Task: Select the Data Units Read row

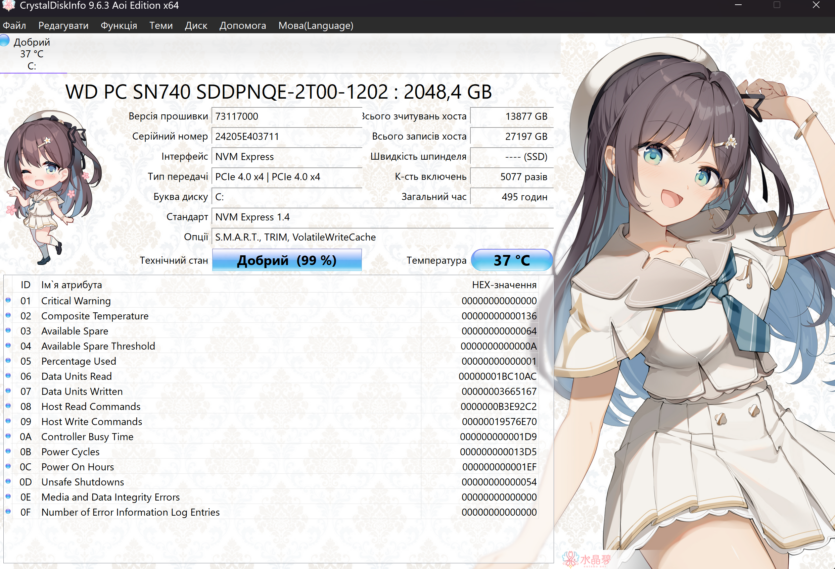Action: pos(272,376)
